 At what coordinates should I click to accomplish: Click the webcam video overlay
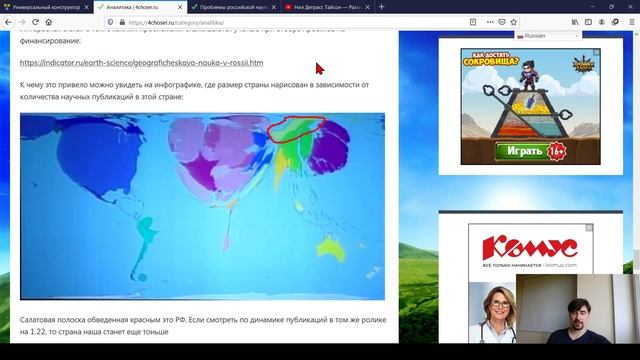[x=578, y=309]
